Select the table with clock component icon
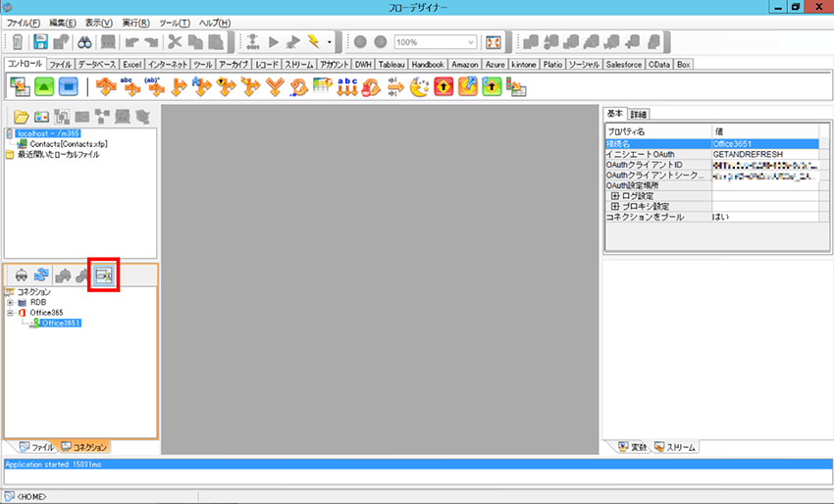 (x=323, y=86)
